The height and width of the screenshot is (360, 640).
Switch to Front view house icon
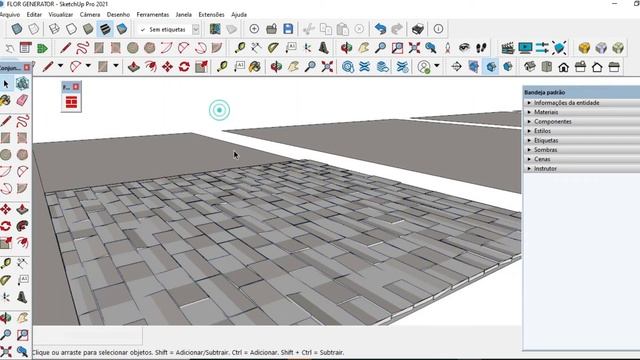[x=563, y=67]
